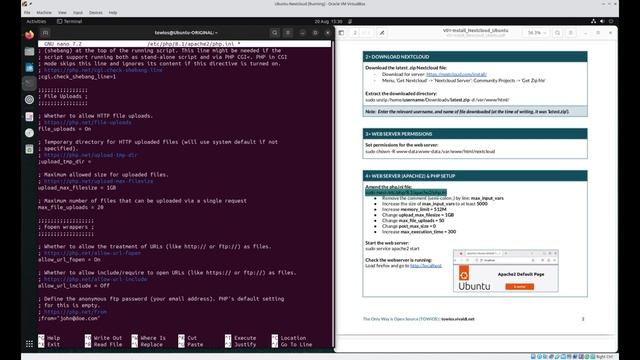
Task: Expand the Terminal window title dropdown
Action: coord(186,33)
